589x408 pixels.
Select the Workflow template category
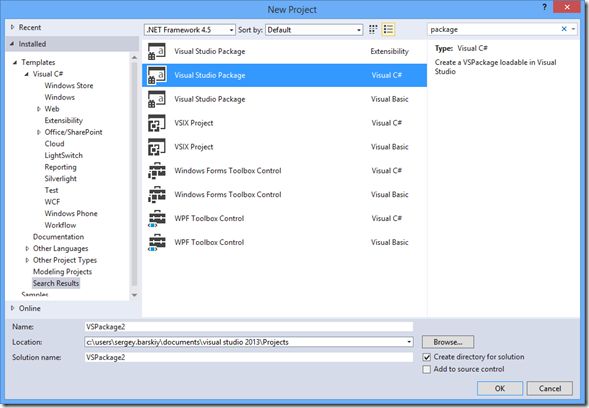point(60,225)
